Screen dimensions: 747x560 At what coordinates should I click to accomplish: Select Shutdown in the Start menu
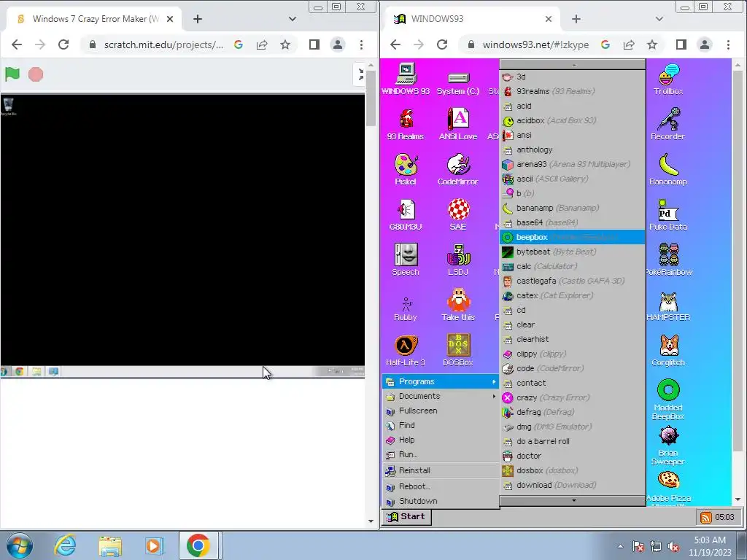(x=441, y=501)
